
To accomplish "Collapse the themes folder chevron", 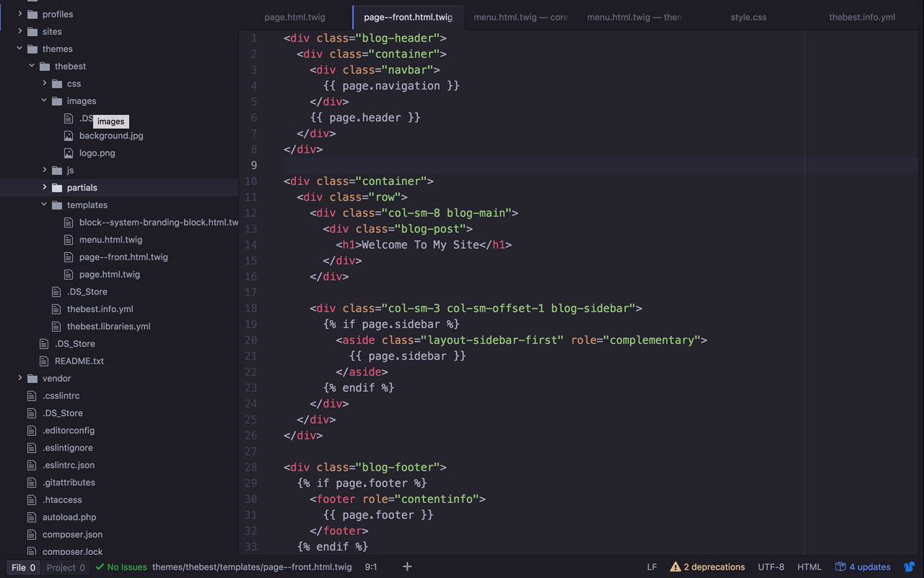I will pos(19,48).
